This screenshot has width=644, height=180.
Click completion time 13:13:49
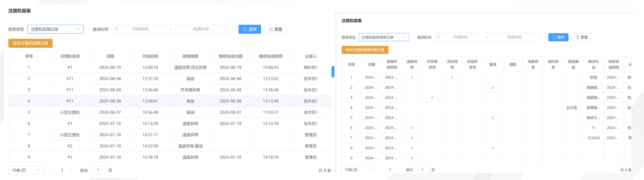point(270,101)
